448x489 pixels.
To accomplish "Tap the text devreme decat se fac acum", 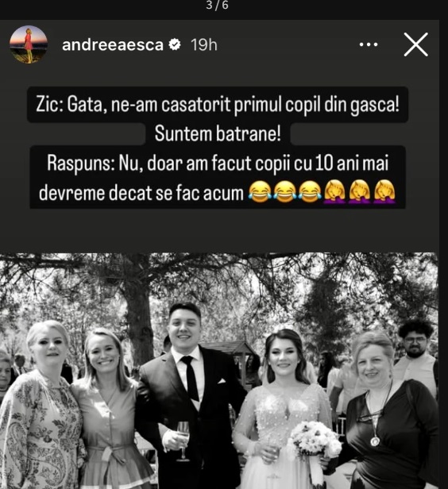I will [x=141, y=193].
